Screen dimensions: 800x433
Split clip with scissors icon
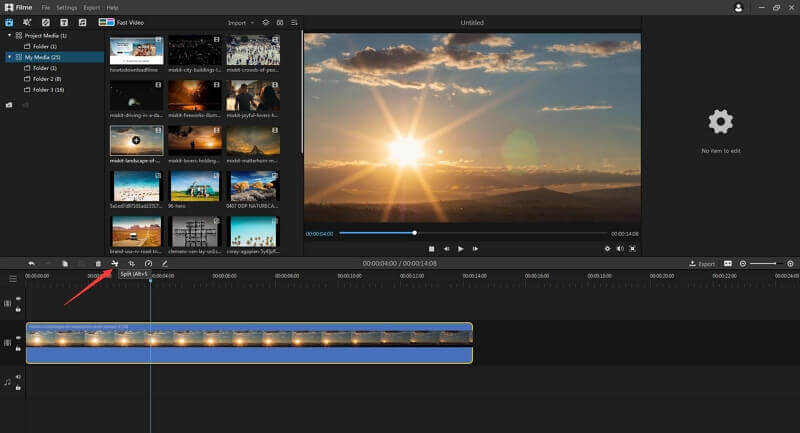(x=115, y=264)
